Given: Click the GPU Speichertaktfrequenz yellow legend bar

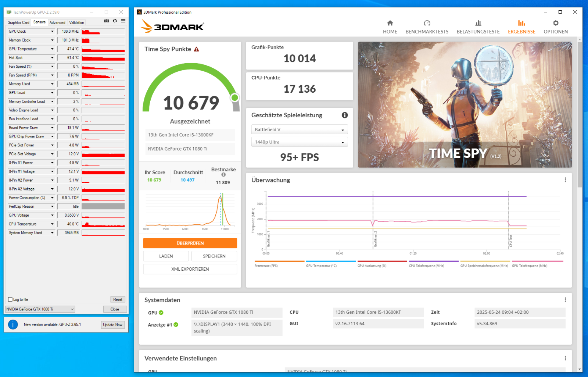Looking at the screenshot, I should tap(485, 262).
